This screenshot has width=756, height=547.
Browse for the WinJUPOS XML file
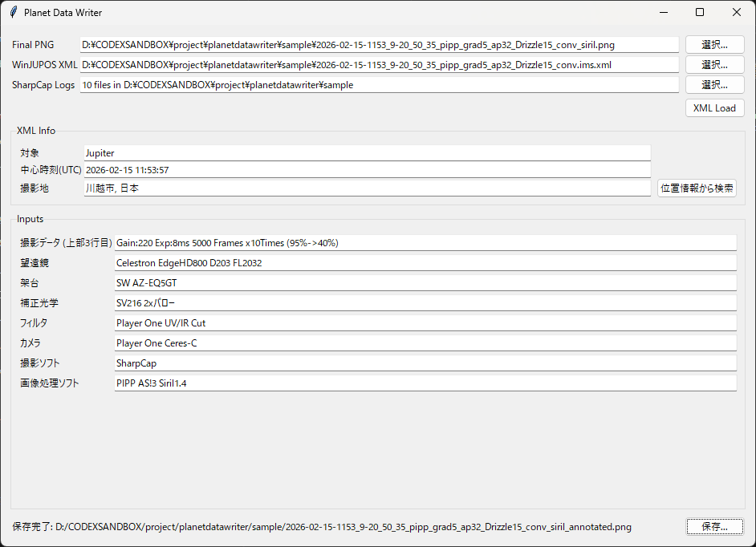[714, 64]
